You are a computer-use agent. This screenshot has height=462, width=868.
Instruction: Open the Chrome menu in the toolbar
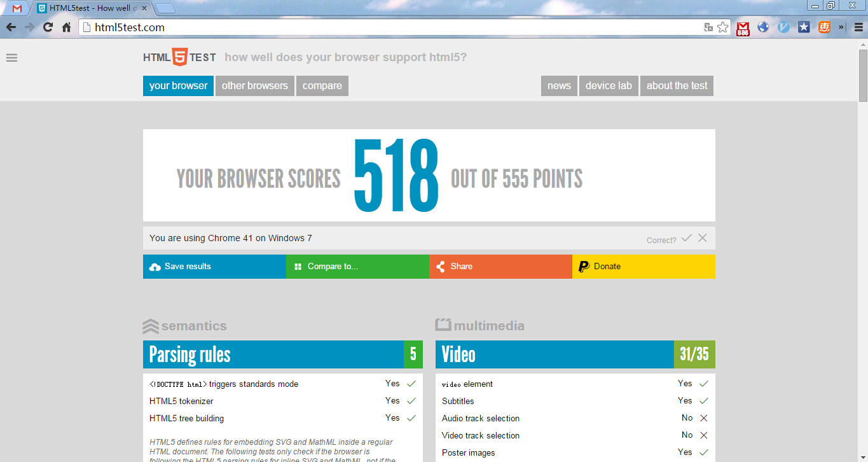(x=858, y=27)
